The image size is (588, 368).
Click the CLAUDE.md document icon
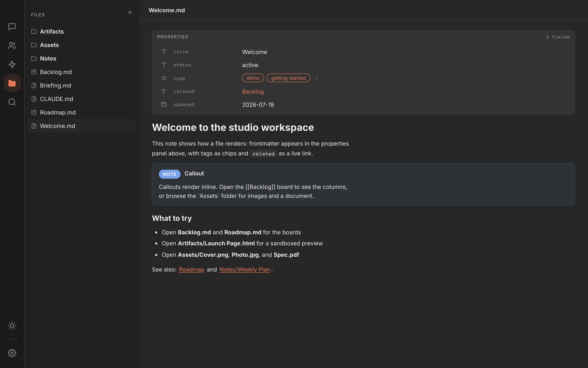tap(34, 99)
